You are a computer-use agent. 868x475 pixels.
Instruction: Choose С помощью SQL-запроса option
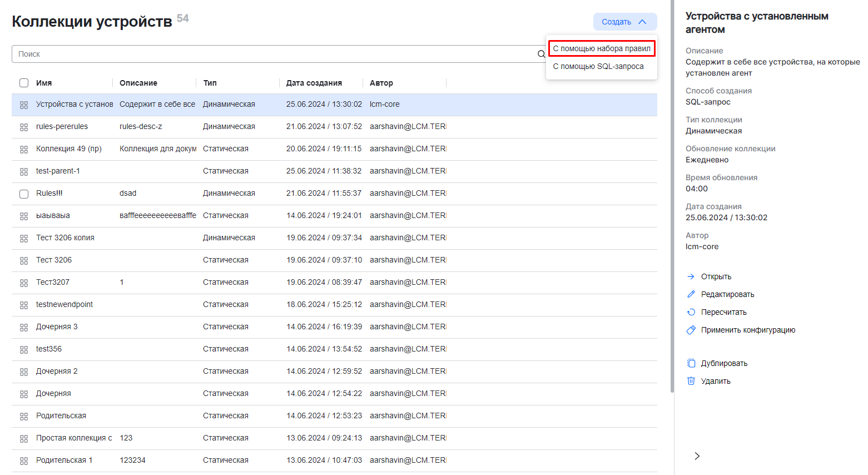(598, 66)
